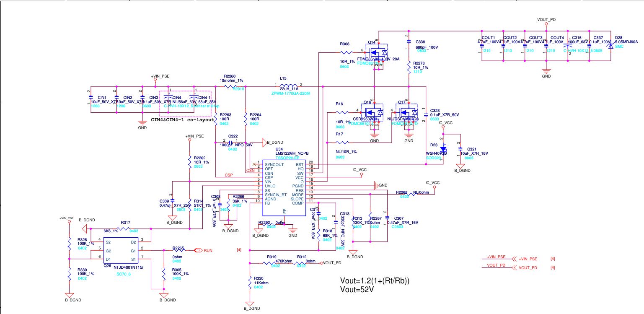Select the COUT1 capacitor symbol
Screen dimensions: 644x314
click(481, 47)
